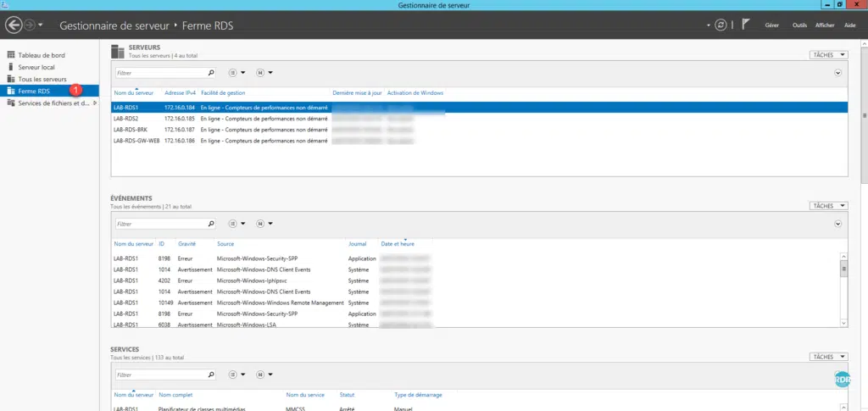The image size is (868, 411).
Task: Open the Afficher menu
Action: click(825, 25)
